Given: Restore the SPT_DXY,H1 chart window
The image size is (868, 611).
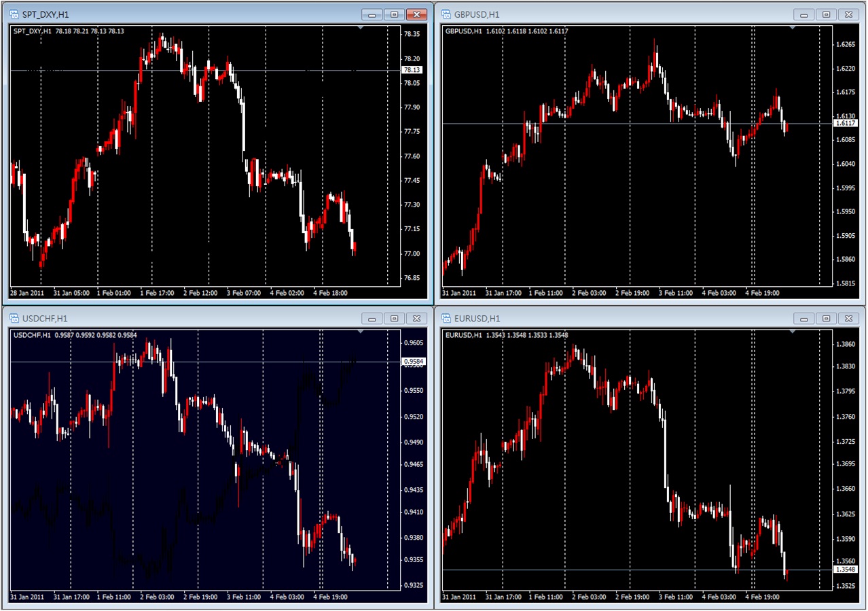Looking at the screenshot, I should click(394, 14).
